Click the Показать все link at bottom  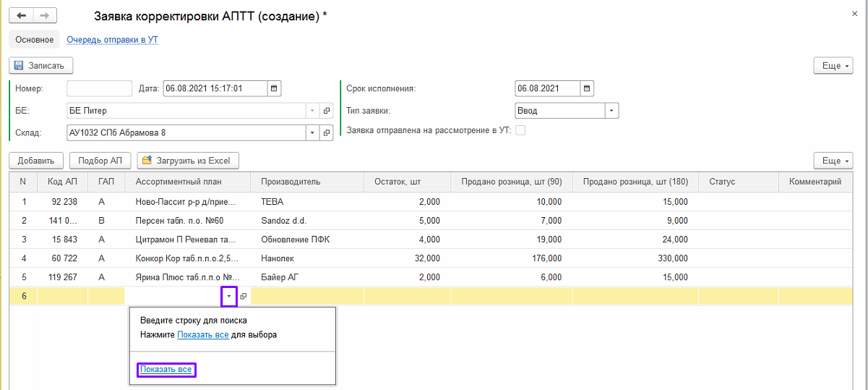click(166, 370)
